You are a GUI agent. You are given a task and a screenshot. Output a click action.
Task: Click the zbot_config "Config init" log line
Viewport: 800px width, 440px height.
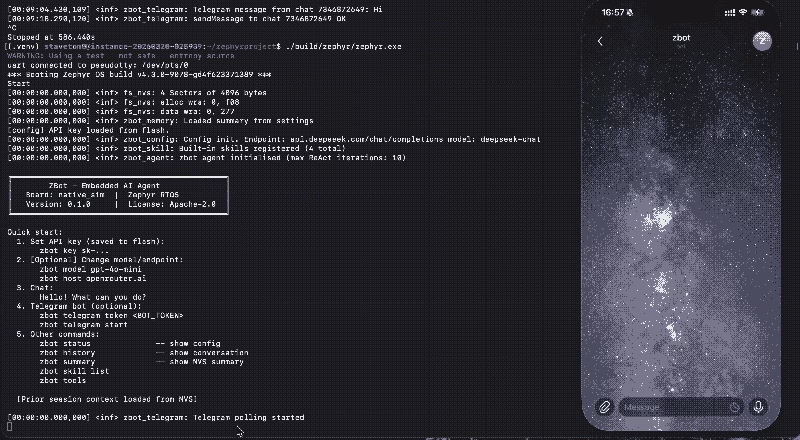pyautogui.click(x=274, y=139)
